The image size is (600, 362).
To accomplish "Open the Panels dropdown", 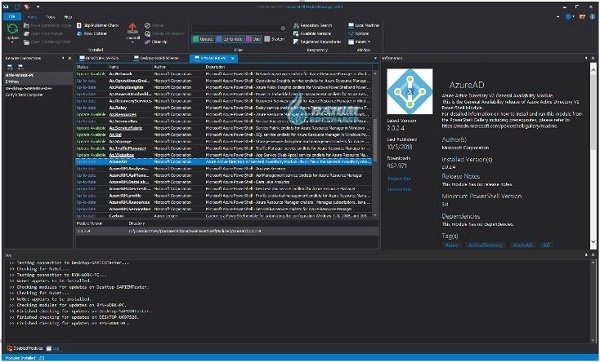I will [359, 42].
